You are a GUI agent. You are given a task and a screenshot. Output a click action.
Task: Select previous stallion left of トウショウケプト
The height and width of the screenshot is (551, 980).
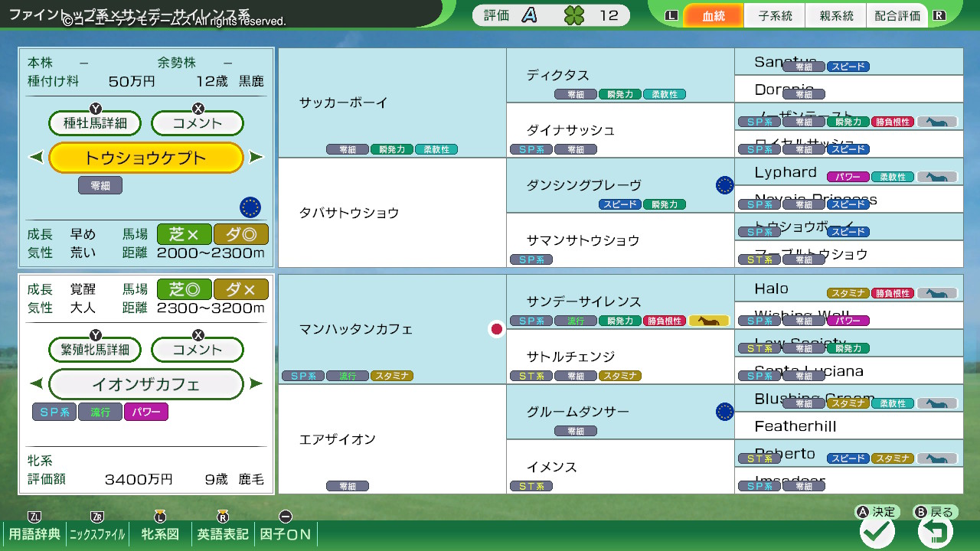click(x=35, y=158)
